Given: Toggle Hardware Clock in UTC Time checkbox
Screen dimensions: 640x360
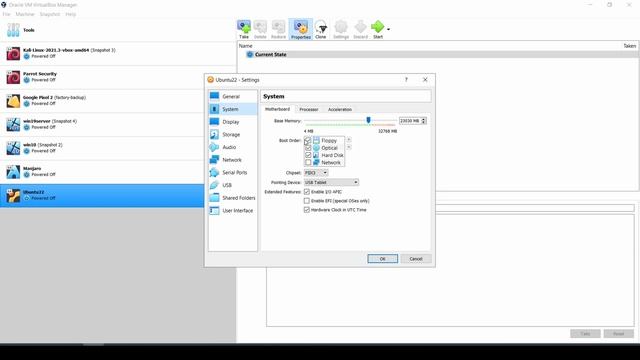Looking at the screenshot, I should pos(307,210).
